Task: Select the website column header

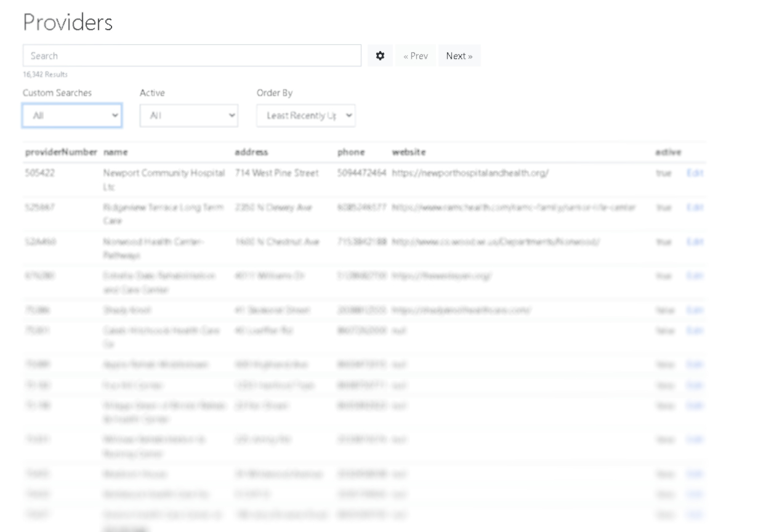Action: tap(409, 152)
